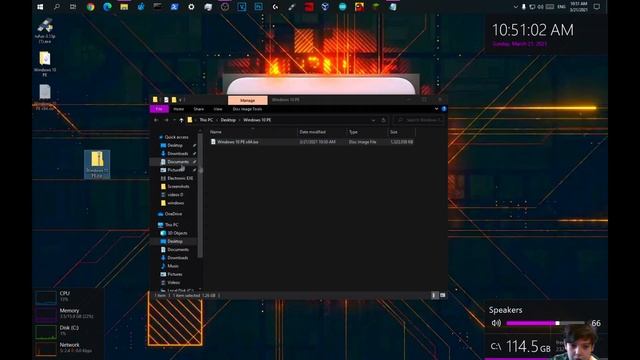Open Task View from the taskbar
The image size is (640, 360).
[x=73, y=7]
